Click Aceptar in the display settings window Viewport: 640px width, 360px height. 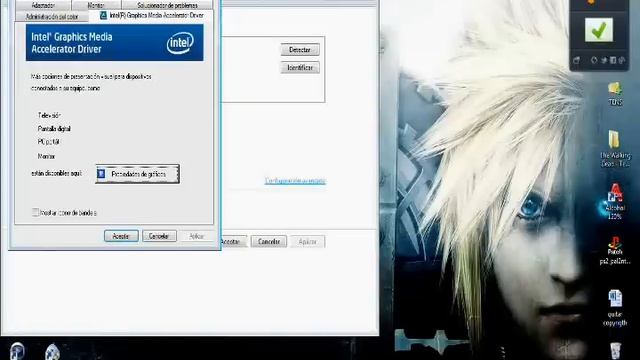coord(233,242)
